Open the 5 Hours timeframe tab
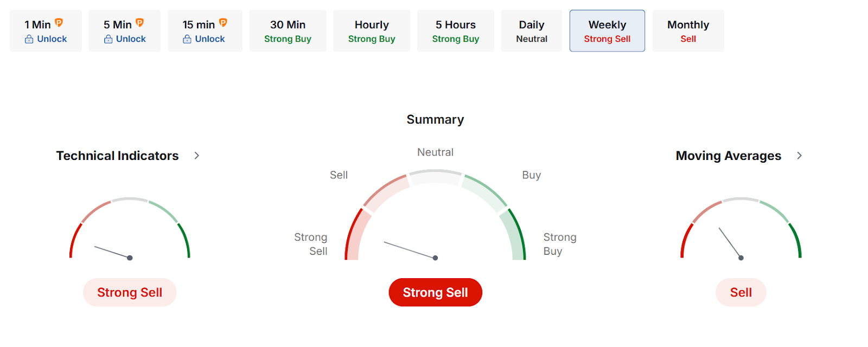This screenshot has width=868, height=347. (x=455, y=31)
